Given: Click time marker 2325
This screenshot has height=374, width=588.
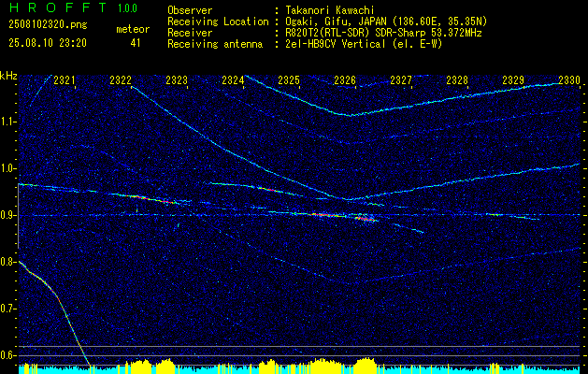Looking at the screenshot, I should click(289, 79).
